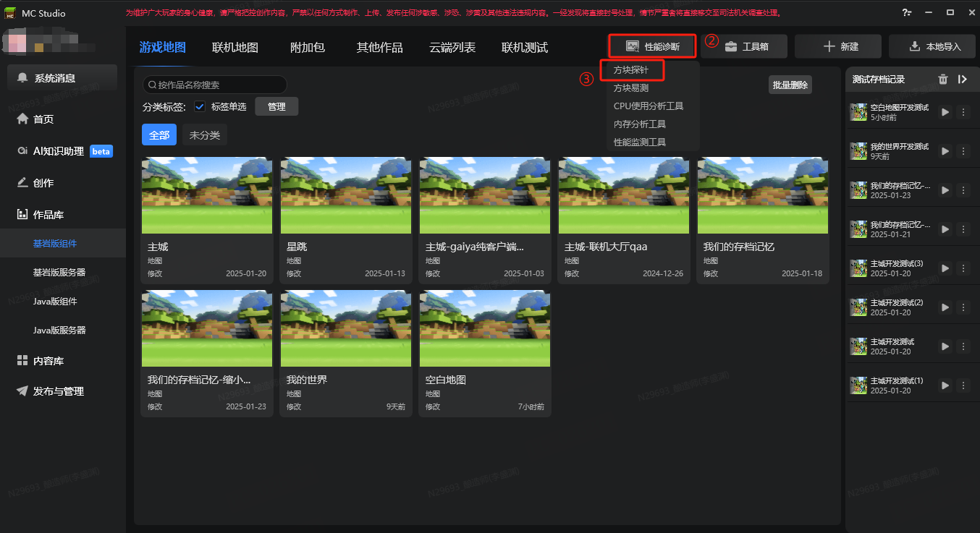The image size is (980, 533).
Task: Click the 新建 new project button
Action: (x=839, y=46)
